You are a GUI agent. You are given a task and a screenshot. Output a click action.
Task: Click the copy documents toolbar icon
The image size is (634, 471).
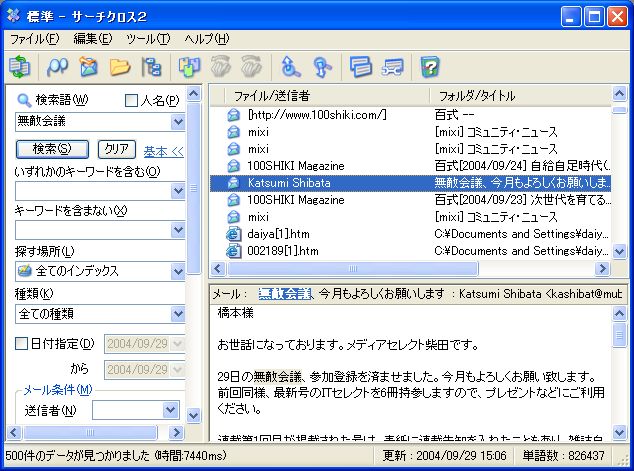(189, 67)
